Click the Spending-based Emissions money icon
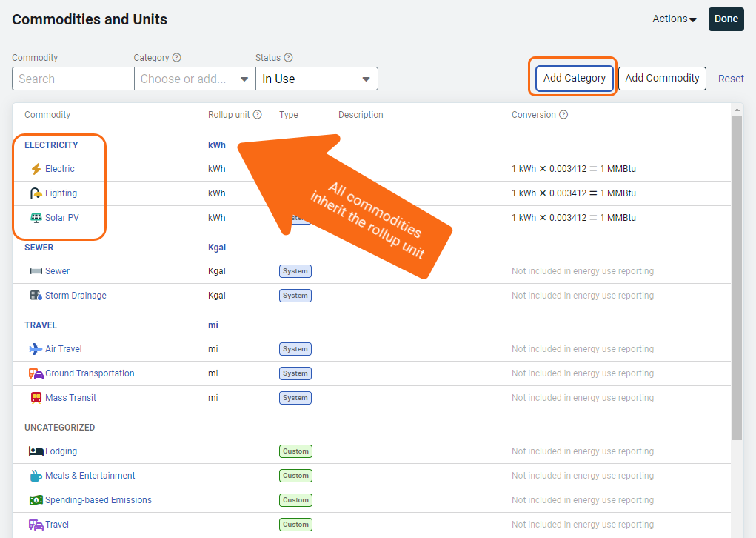This screenshot has height=538, width=756. 36,500
